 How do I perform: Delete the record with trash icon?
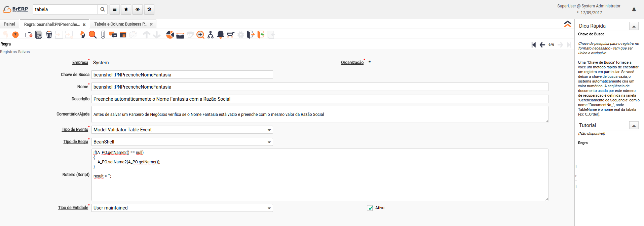coord(49,35)
